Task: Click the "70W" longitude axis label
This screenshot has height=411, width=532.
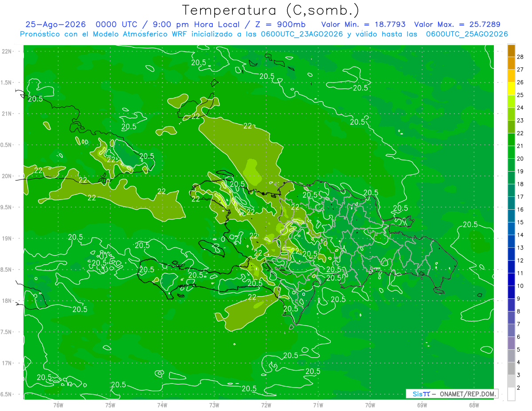Action: [370, 405]
